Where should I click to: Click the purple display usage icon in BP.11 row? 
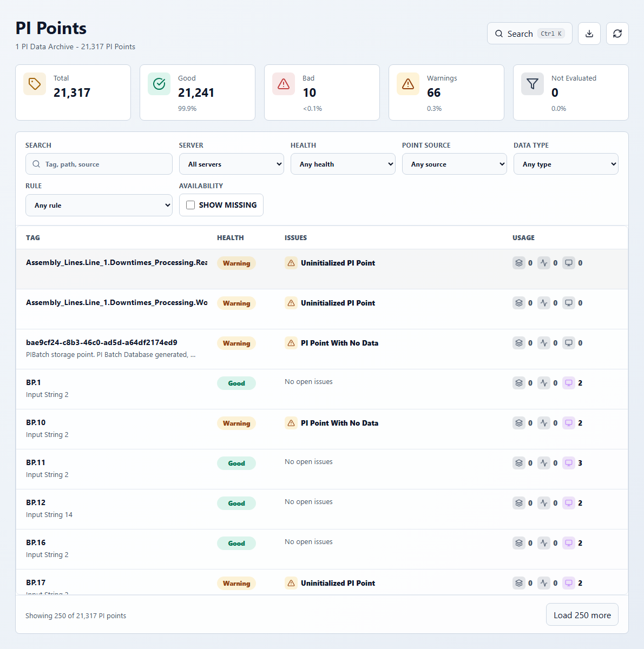(x=569, y=463)
